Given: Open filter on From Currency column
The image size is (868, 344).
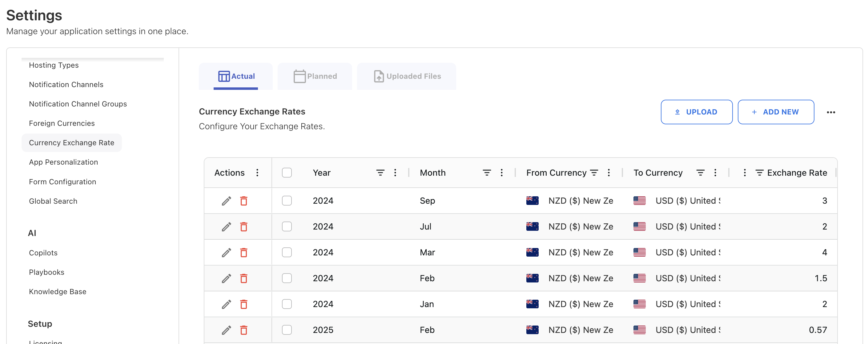Looking at the screenshot, I should [x=594, y=173].
